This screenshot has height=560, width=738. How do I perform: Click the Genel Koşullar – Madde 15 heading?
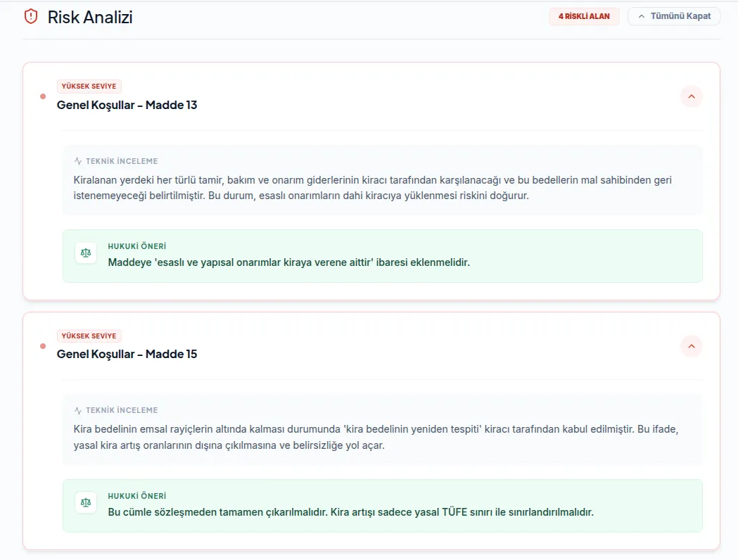(127, 354)
